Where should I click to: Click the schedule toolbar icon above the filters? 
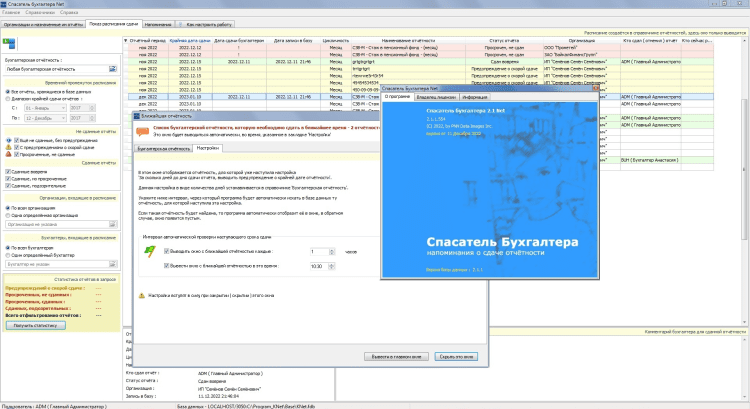coord(9,44)
